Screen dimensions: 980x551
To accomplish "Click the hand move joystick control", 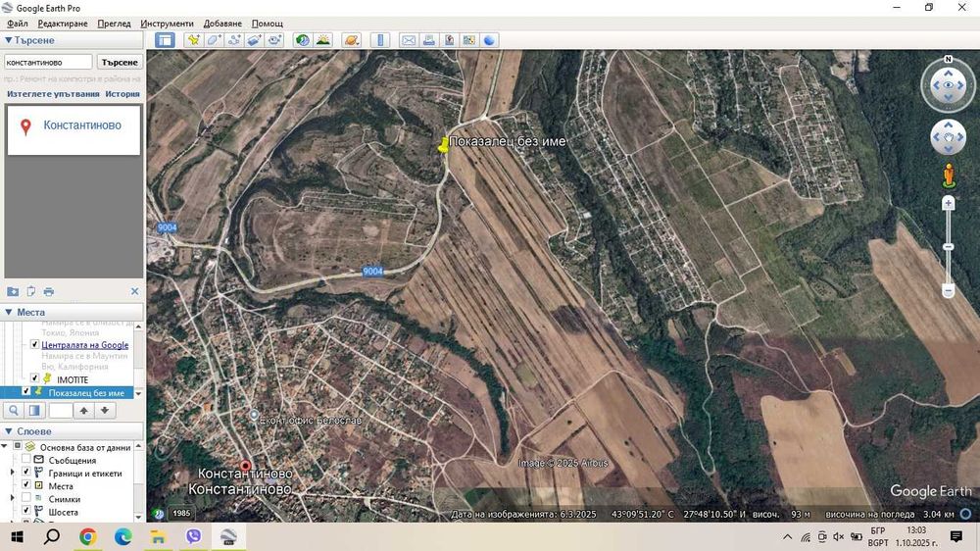I will pyautogui.click(x=948, y=136).
